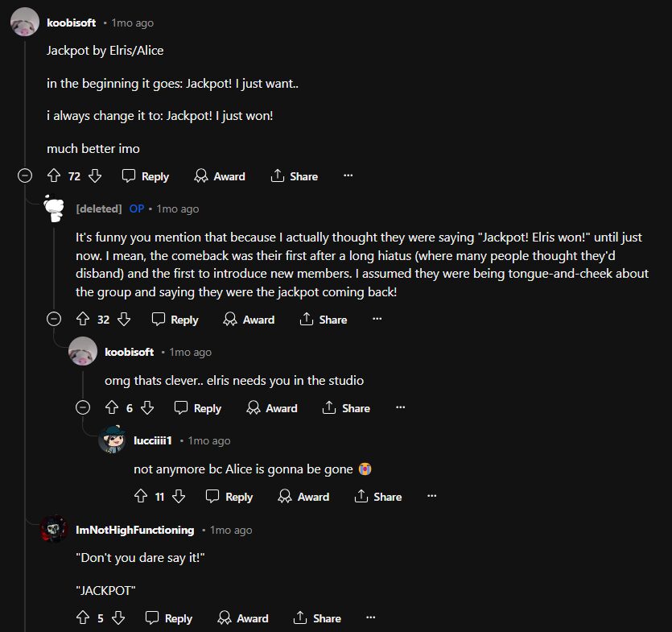Open more options menu on lucciiii1's comment
672x632 pixels.
431,496
